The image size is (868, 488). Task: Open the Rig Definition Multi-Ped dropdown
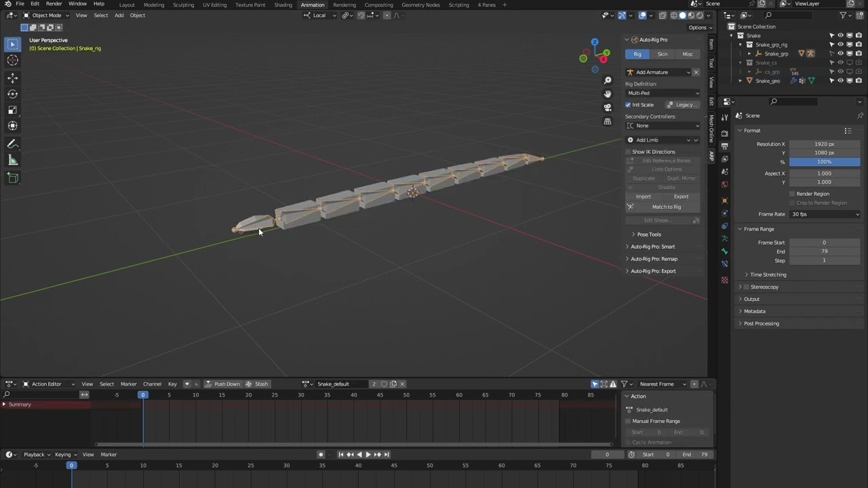tap(663, 93)
